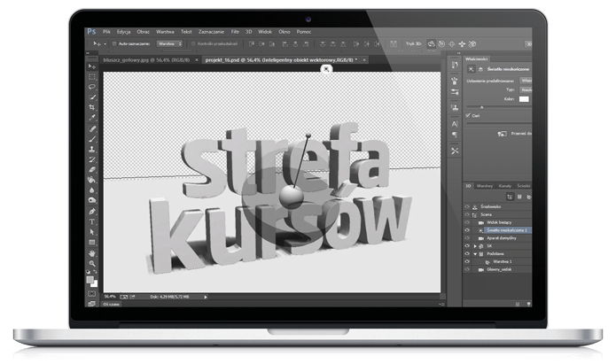Hide the Środowisko 3D layer
The image size is (616, 364).
pyautogui.click(x=467, y=205)
